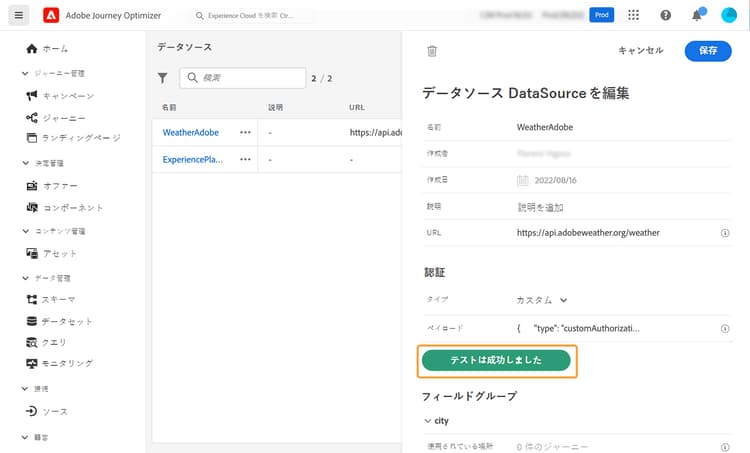Open the notifications bell
Image resolution: width=750 pixels, height=453 pixels.
[x=697, y=15]
